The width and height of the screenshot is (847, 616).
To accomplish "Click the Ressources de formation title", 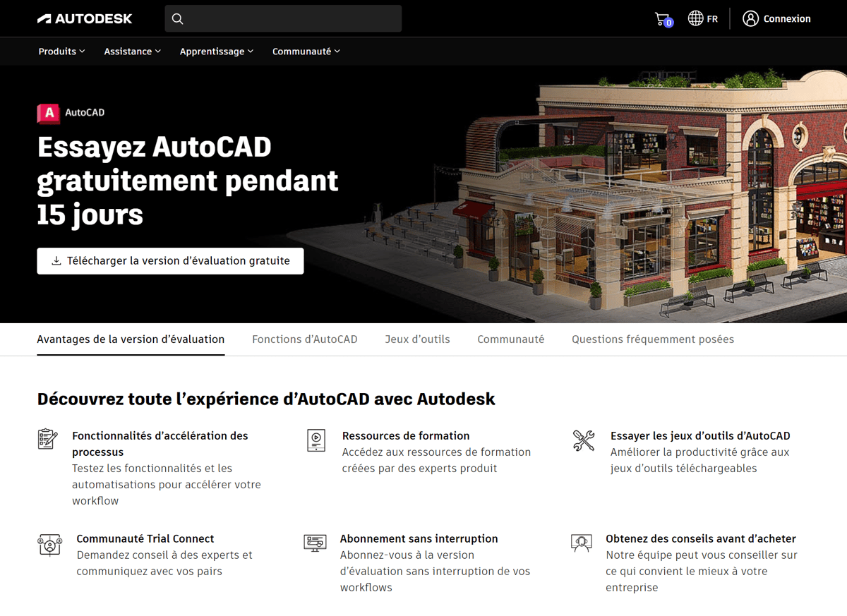I will coord(406,436).
